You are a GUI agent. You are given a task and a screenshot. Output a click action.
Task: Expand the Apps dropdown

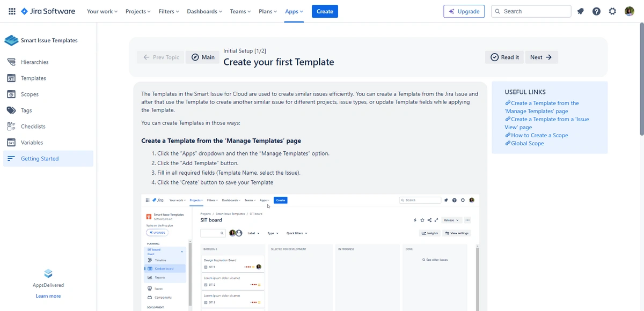point(294,11)
